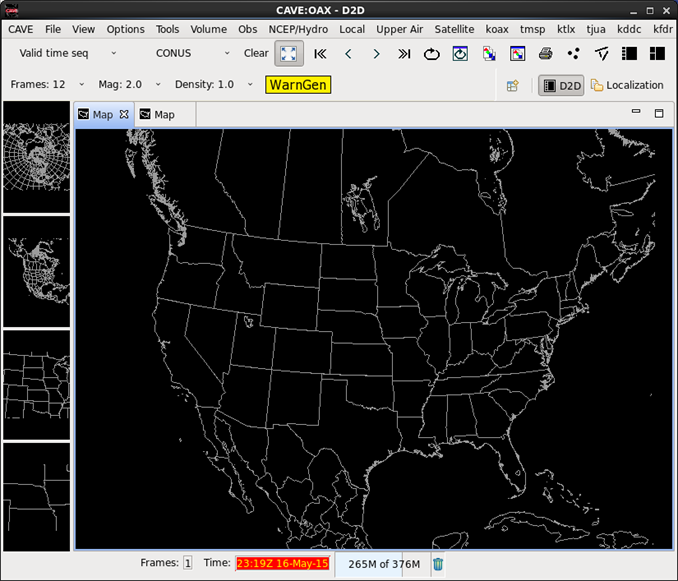Open the Options menu
678x581 pixels.
coord(125,29)
